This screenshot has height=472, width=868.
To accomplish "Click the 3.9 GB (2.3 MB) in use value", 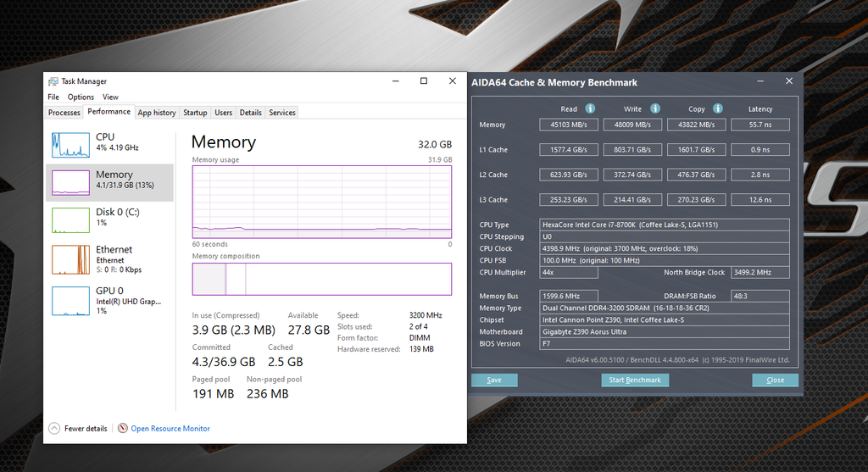I will click(234, 330).
